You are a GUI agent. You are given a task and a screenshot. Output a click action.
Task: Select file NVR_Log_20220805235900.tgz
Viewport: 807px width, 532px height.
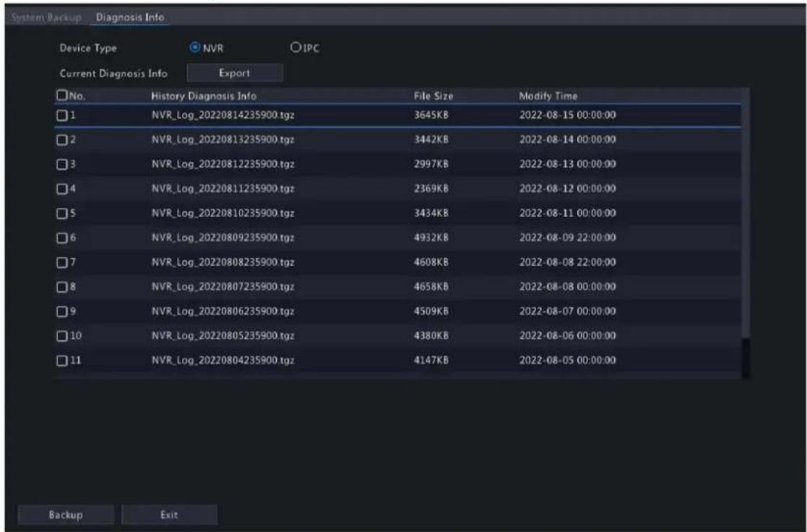[x=223, y=336]
